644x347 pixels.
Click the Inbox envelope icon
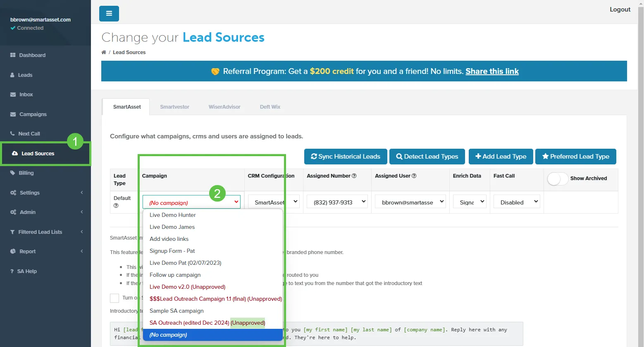point(13,95)
